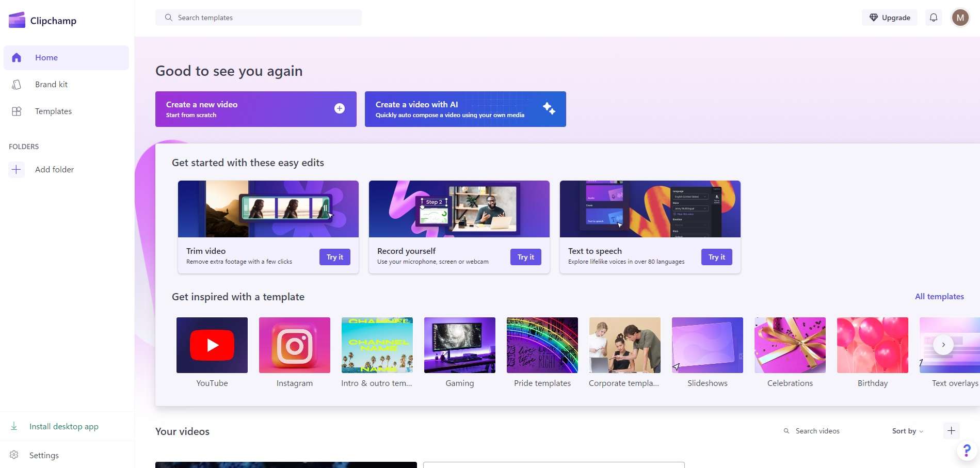
Task: Expand the Sort by dropdown
Action: point(908,431)
